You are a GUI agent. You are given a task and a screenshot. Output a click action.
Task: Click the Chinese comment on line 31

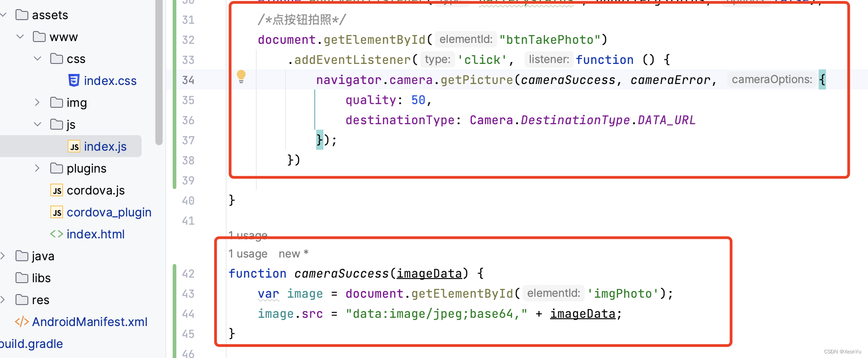coord(302,20)
